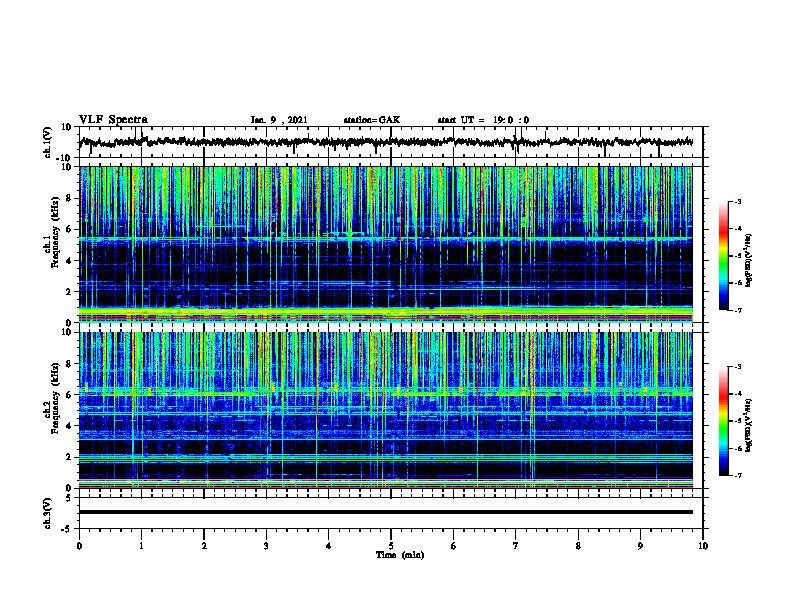Click the "8" kHz tick on ch.1 frequency axis
Viewport: 792px width, 612px height.
coord(70,198)
